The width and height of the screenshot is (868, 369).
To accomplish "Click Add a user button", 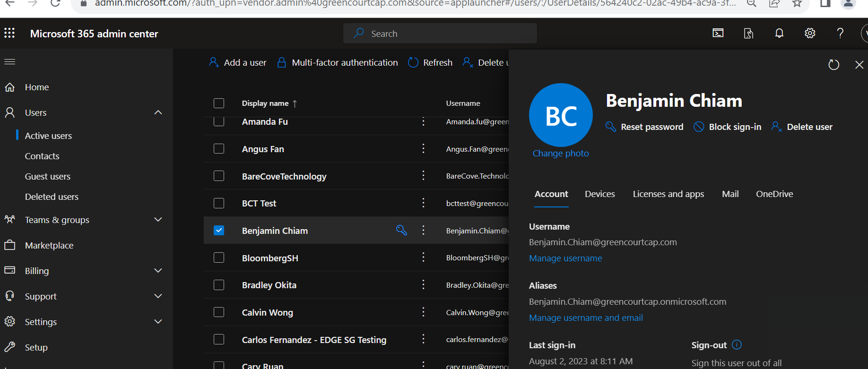I will point(238,62).
